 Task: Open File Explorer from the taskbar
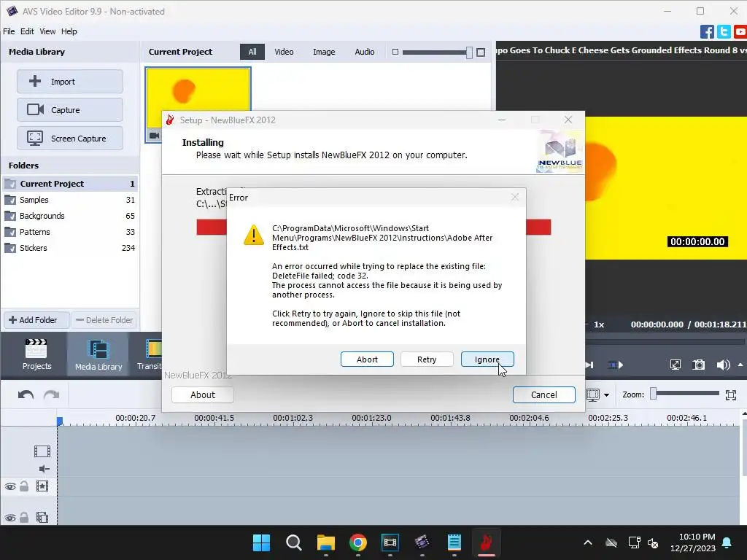(x=326, y=542)
